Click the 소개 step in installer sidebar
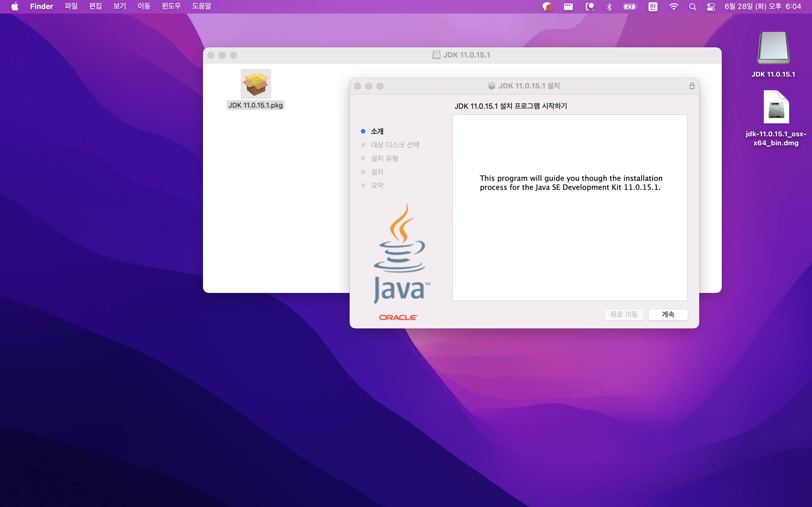Screen dimensions: 812x507 [x=377, y=132]
